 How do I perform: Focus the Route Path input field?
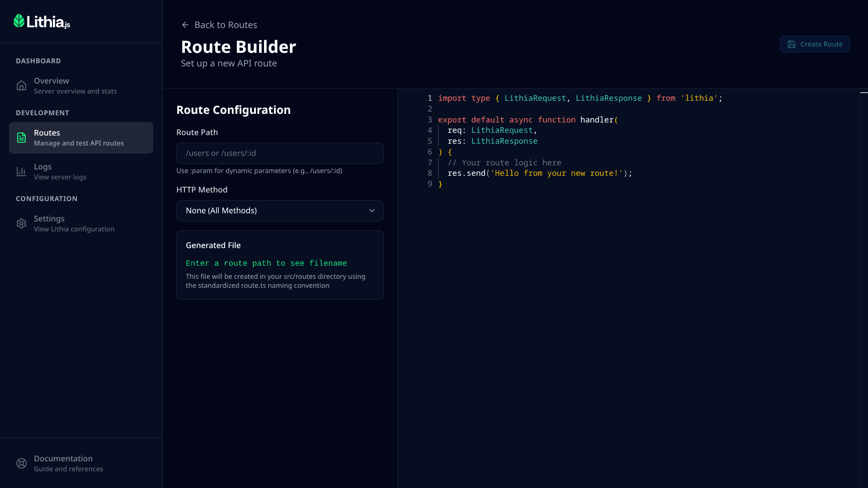[279, 154]
